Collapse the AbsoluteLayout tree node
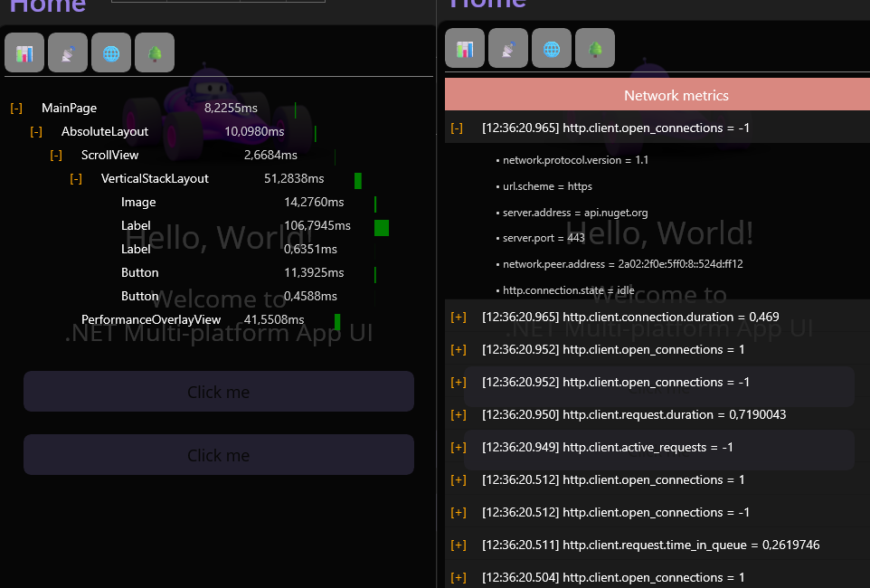This screenshot has height=588, width=870. pyautogui.click(x=36, y=131)
